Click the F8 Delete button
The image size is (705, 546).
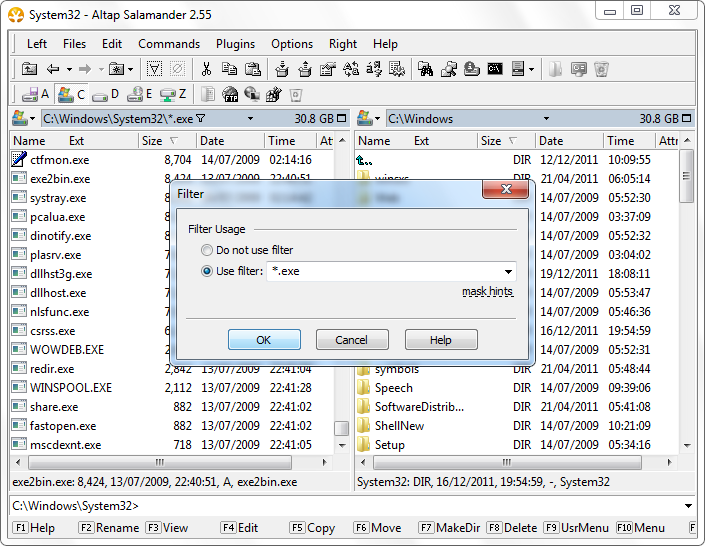coord(512,528)
